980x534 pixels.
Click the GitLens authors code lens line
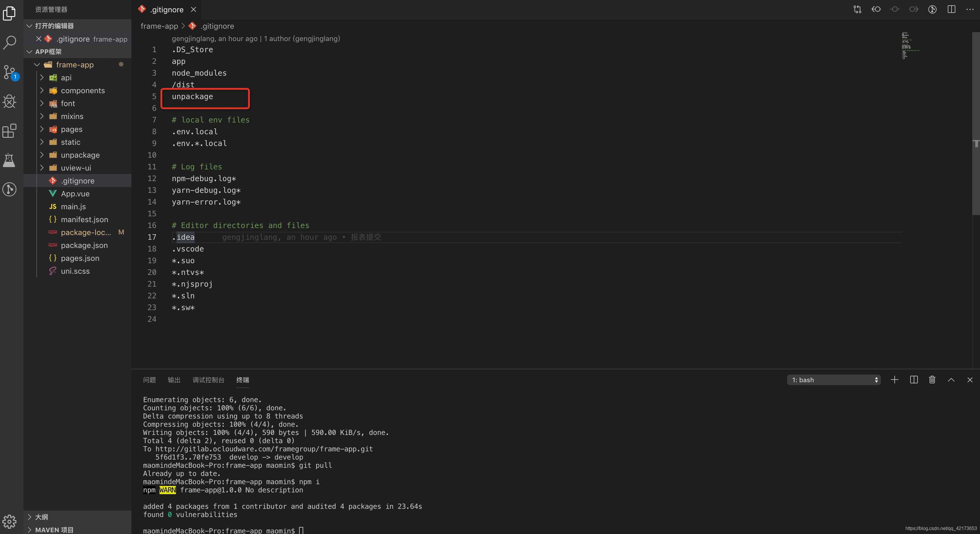click(x=256, y=38)
